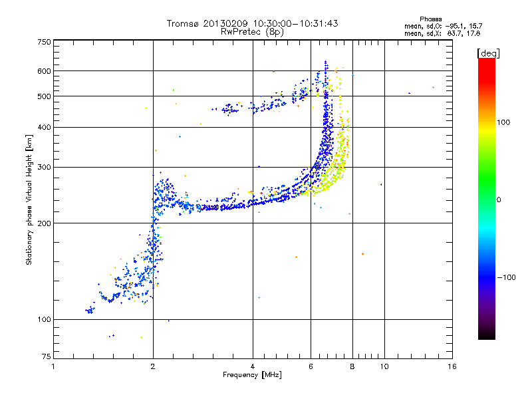Click the x-axis tick label '4'
Screen dimensions: 532x399
pos(253,366)
